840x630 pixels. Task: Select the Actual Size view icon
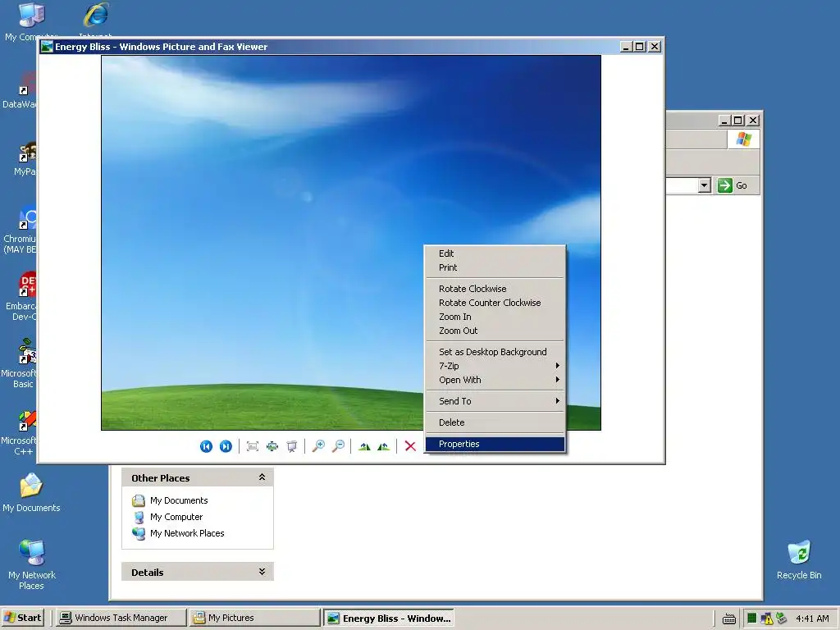coord(272,446)
